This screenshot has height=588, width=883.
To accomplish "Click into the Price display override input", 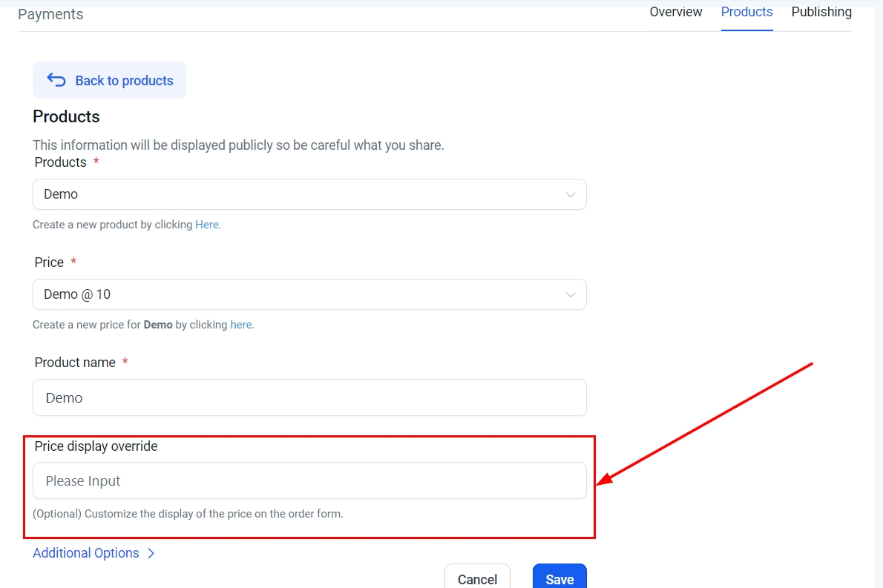I will click(309, 480).
